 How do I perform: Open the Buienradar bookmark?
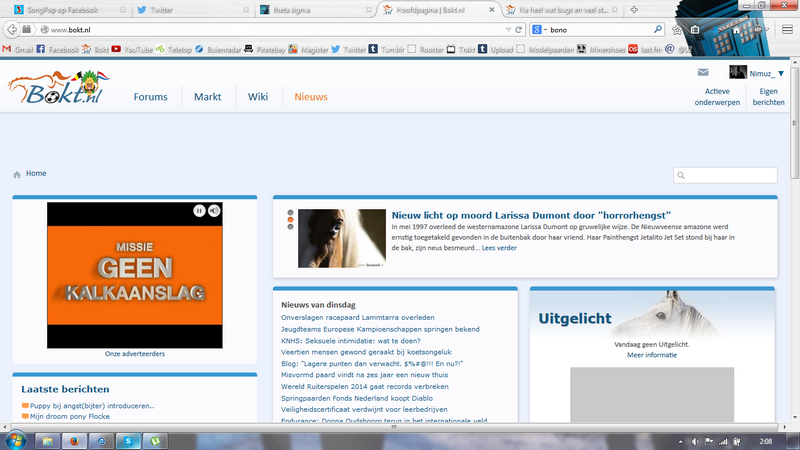(x=218, y=49)
